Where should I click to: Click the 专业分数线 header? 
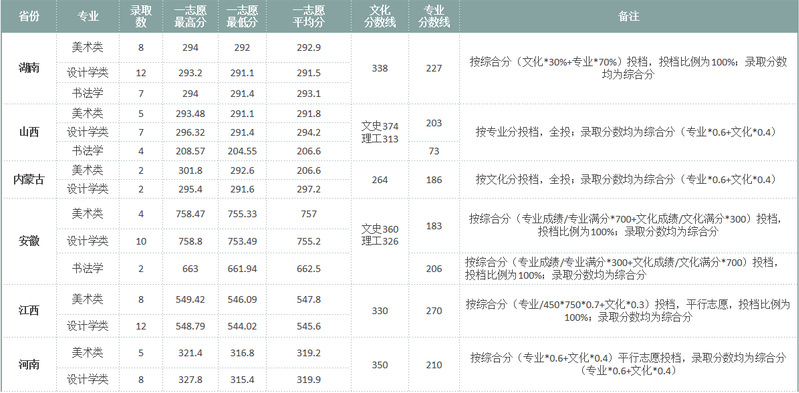[434, 16]
